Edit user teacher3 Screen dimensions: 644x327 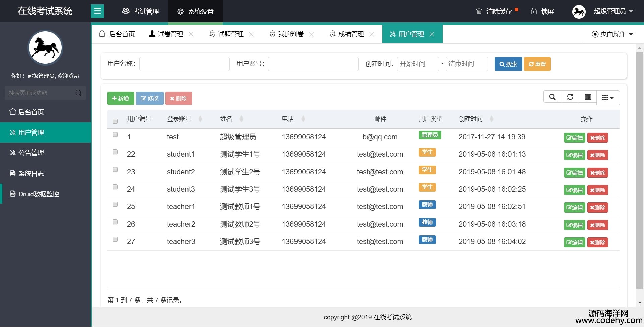(574, 242)
